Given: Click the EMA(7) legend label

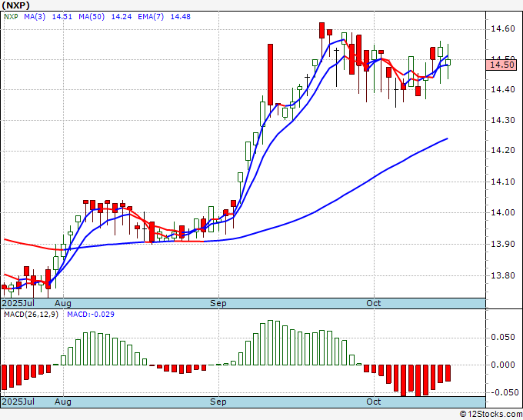Looking at the screenshot, I should 151,17.
